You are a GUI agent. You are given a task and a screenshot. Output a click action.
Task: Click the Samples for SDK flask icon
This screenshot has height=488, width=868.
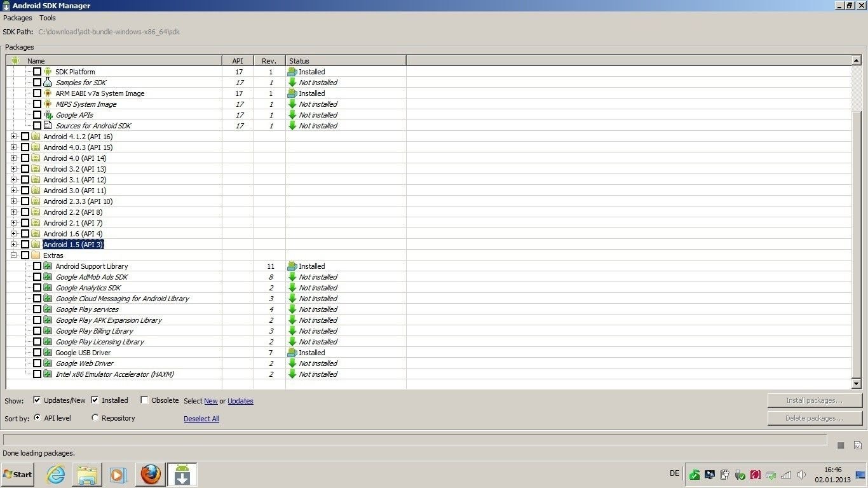coord(48,83)
